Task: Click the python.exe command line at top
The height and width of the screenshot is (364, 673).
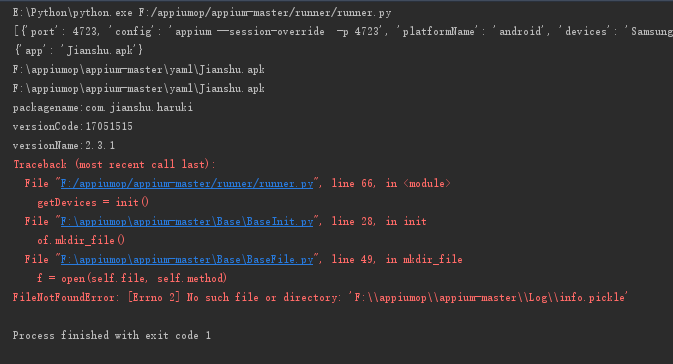Action: coord(202,13)
